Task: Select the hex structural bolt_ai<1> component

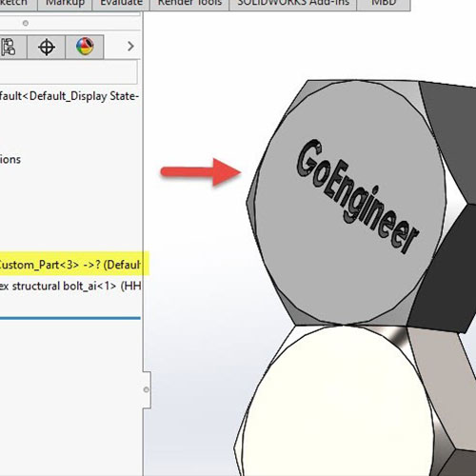Action: coord(70,286)
